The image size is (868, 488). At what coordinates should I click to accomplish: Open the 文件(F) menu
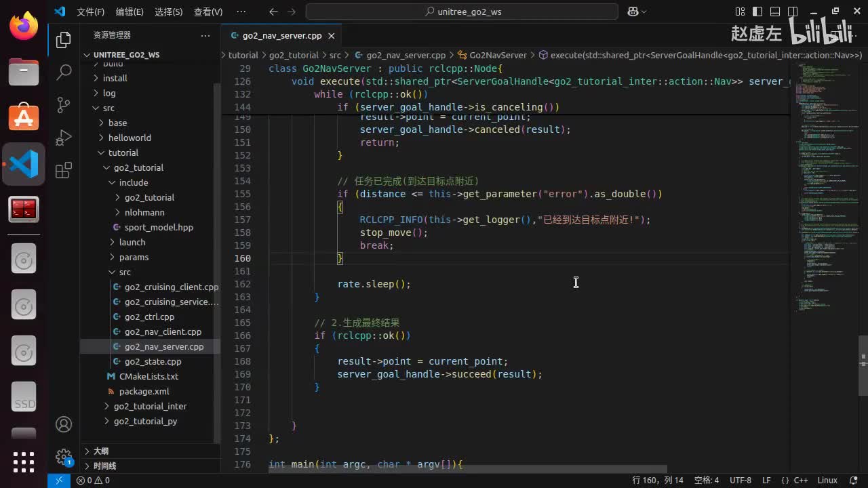click(x=90, y=12)
